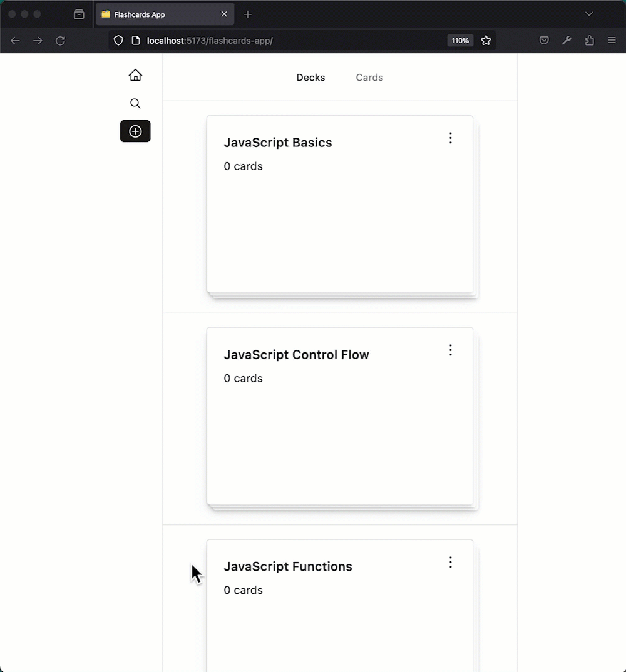Open the tab list chevron
The image size is (626, 672).
pyautogui.click(x=588, y=13)
